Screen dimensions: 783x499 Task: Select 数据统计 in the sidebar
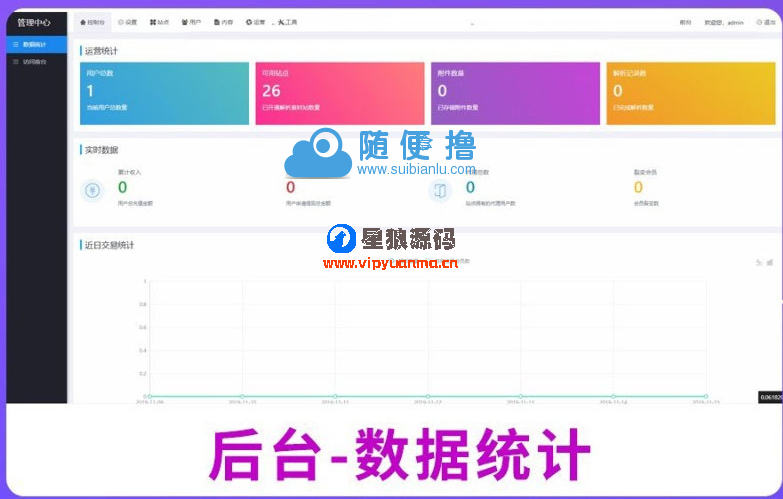pos(36,44)
